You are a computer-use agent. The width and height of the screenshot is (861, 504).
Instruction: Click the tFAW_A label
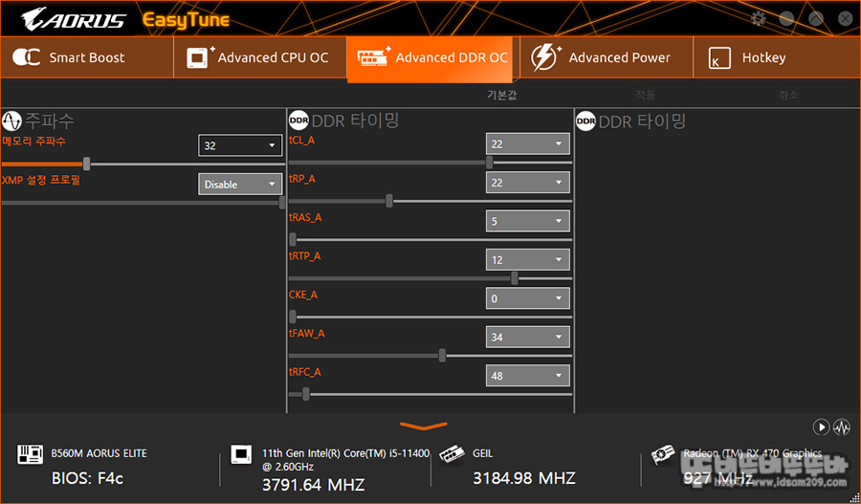tap(306, 333)
